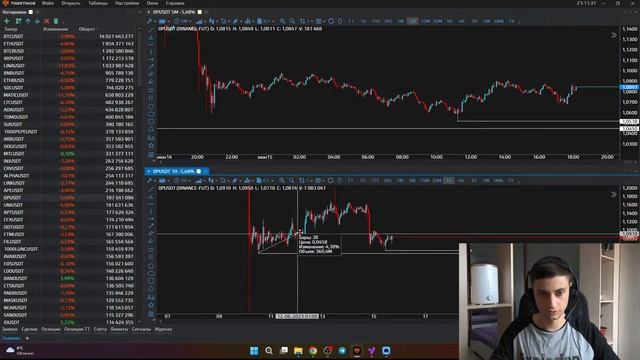Open the Открыть menu
Screen dimensions: 640x360
pos(71,3)
